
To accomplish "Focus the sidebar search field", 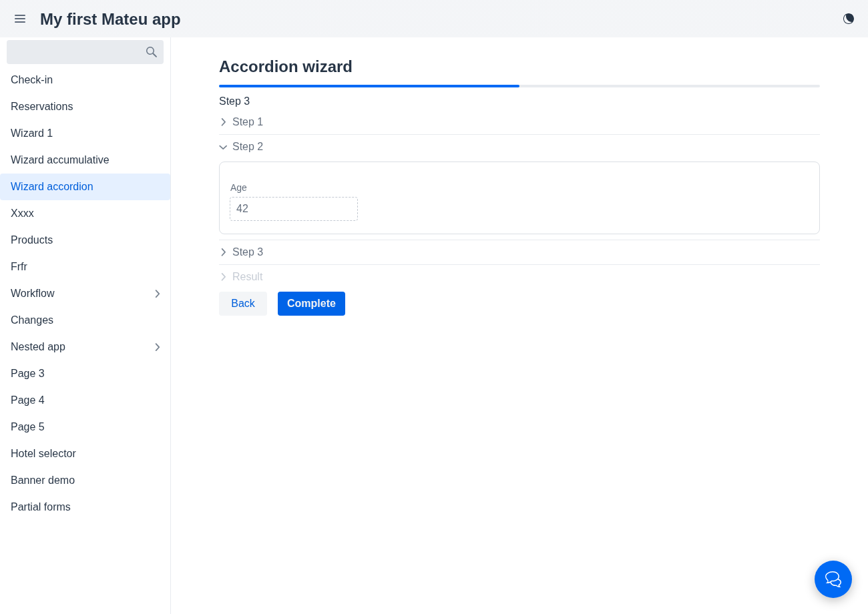I will point(85,52).
